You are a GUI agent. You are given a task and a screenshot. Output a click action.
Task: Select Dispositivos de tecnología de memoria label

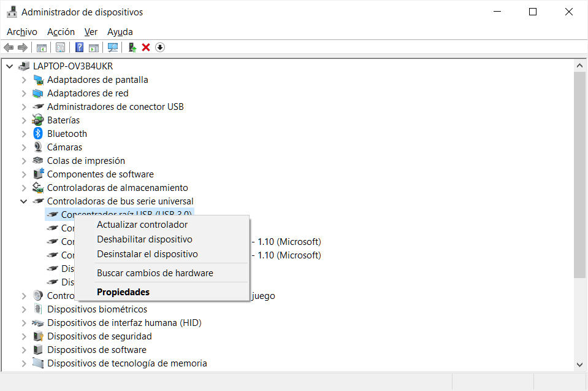pyautogui.click(x=127, y=363)
